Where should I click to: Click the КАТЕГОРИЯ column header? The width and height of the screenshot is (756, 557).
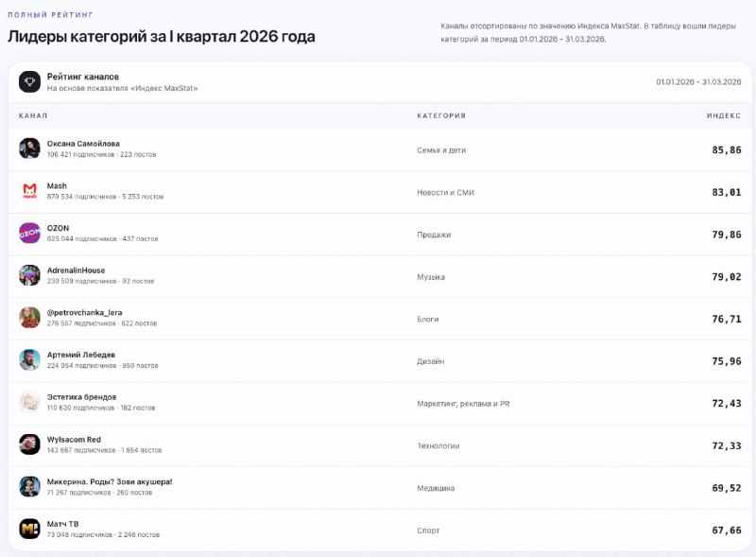pos(441,115)
